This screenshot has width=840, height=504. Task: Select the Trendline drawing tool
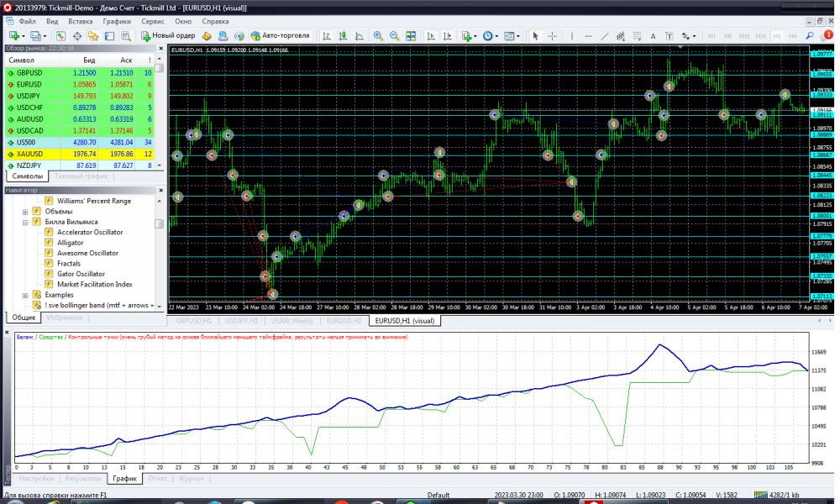605,36
